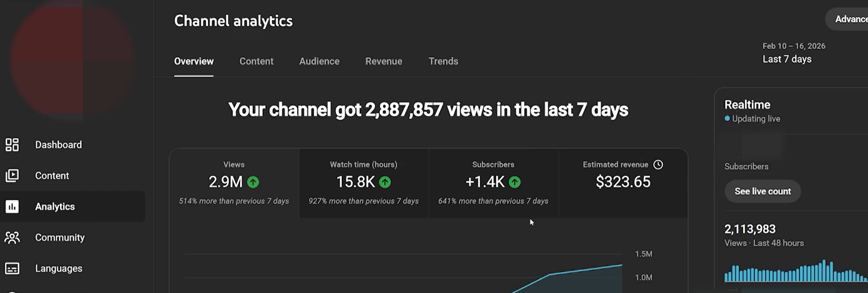Click the realtime 48-hour views bar chart
Image resolution: width=868 pixels, height=293 pixels.
point(794,271)
